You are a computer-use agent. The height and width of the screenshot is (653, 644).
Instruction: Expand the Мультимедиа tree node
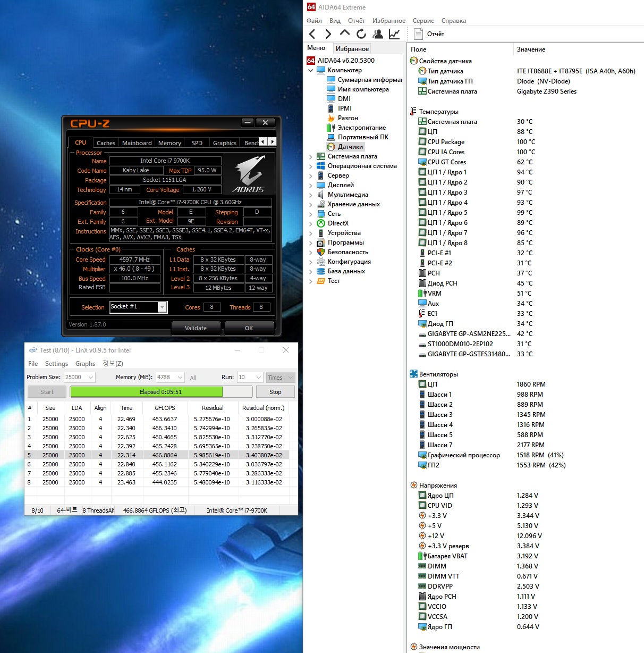tap(311, 195)
